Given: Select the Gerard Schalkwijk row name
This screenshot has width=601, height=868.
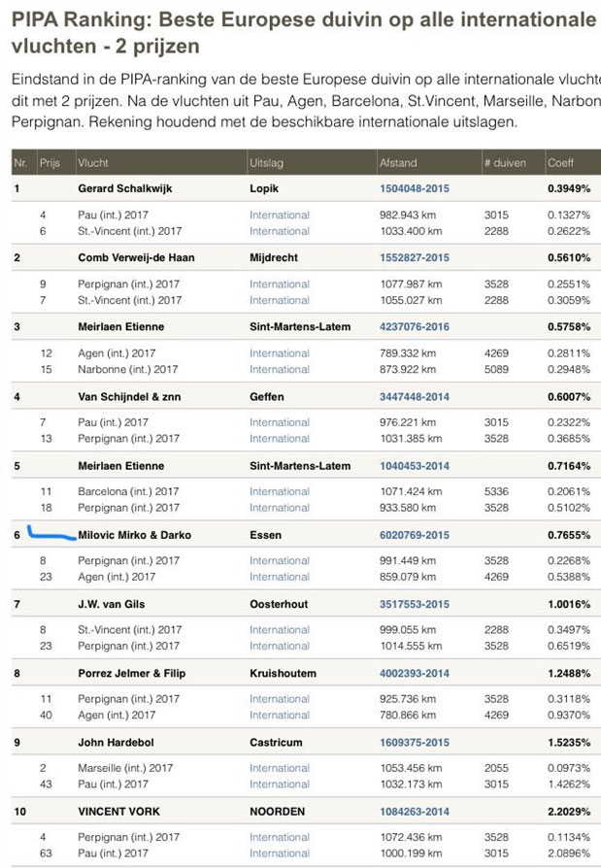Looking at the screenshot, I should pyautogui.click(x=124, y=188).
